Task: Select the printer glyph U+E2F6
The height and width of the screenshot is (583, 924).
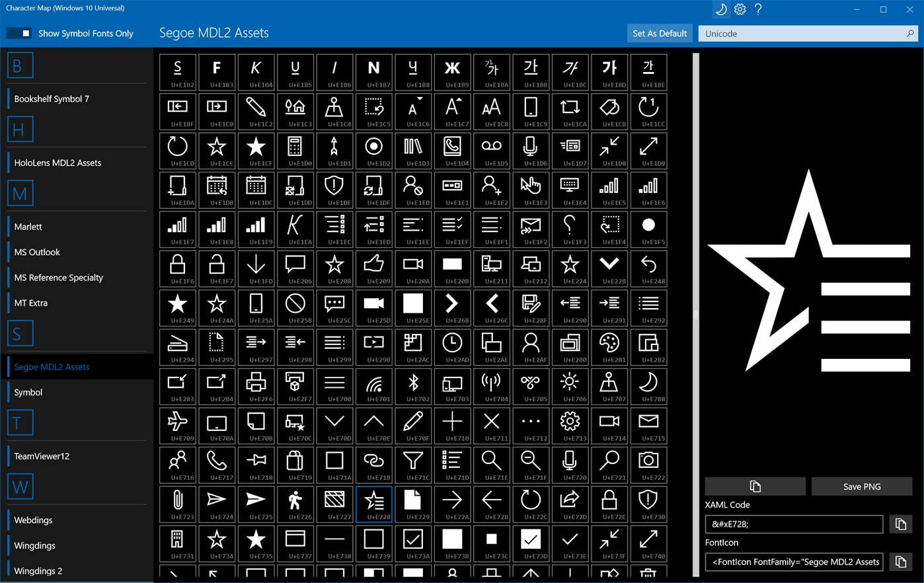Action: click(256, 387)
